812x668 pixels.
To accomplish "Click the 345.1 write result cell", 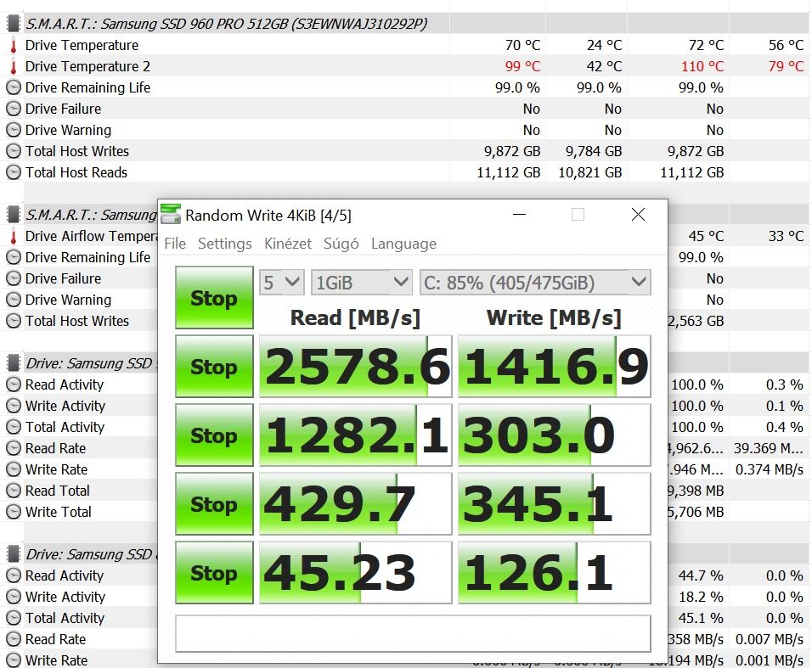I will 555,504.
